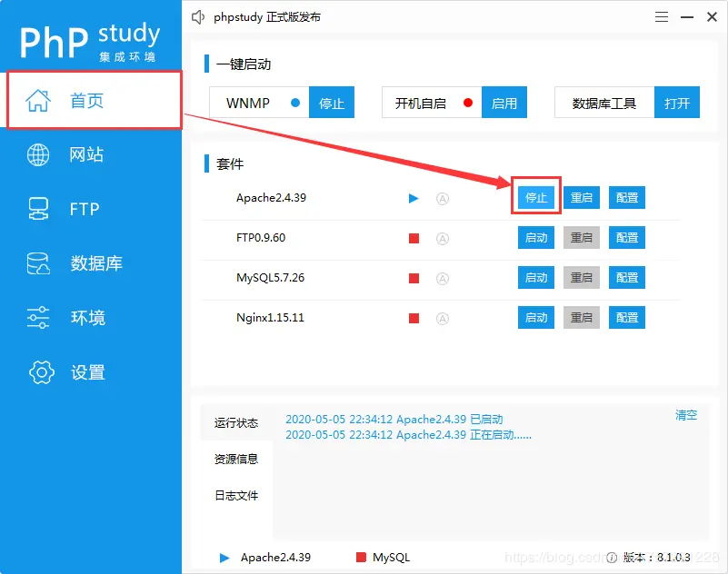The height and width of the screenshot is (574, 728).
Task: Click the bottom status bar MySQL red square
Action: 361,558
